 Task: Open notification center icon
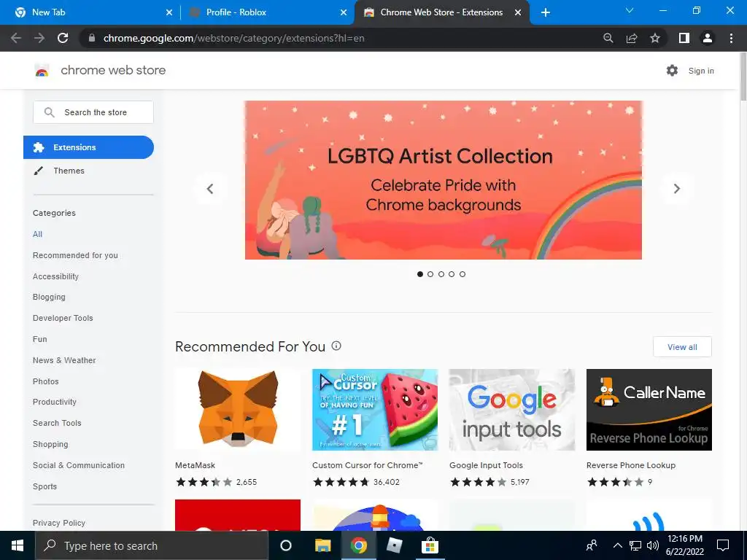pyautogui.click(x=723, y=545)
